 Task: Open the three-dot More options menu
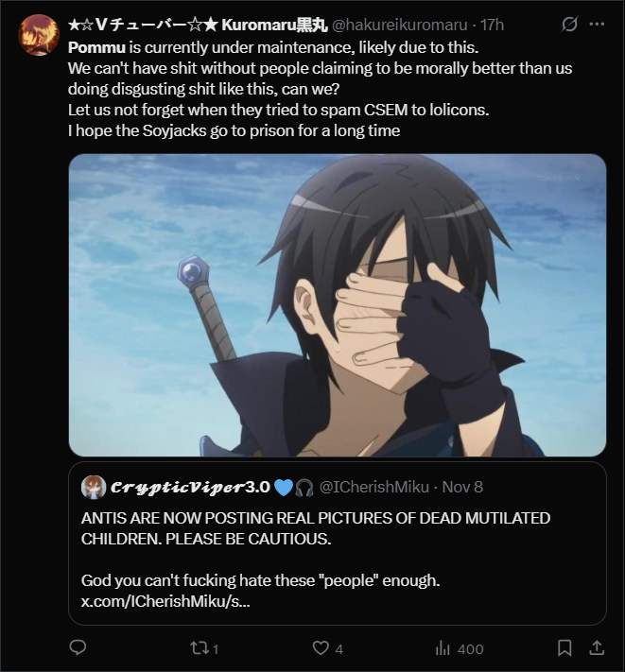coord(598,24)
